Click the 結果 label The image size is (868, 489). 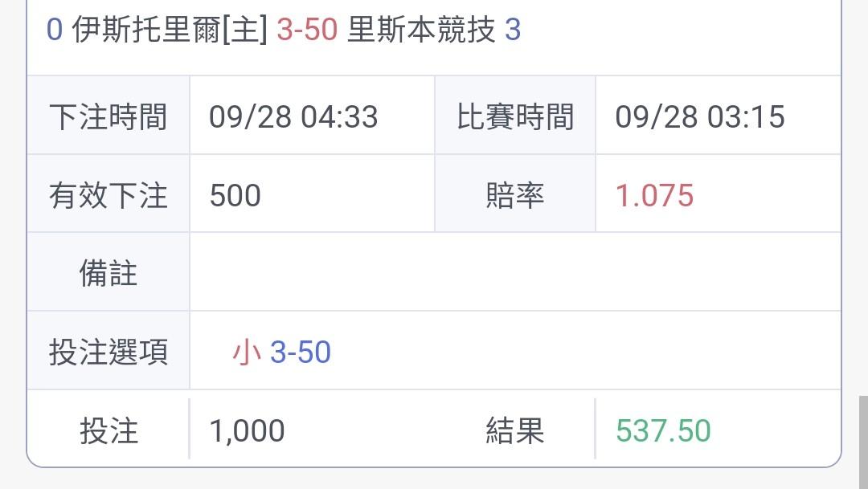click(515, 430)
